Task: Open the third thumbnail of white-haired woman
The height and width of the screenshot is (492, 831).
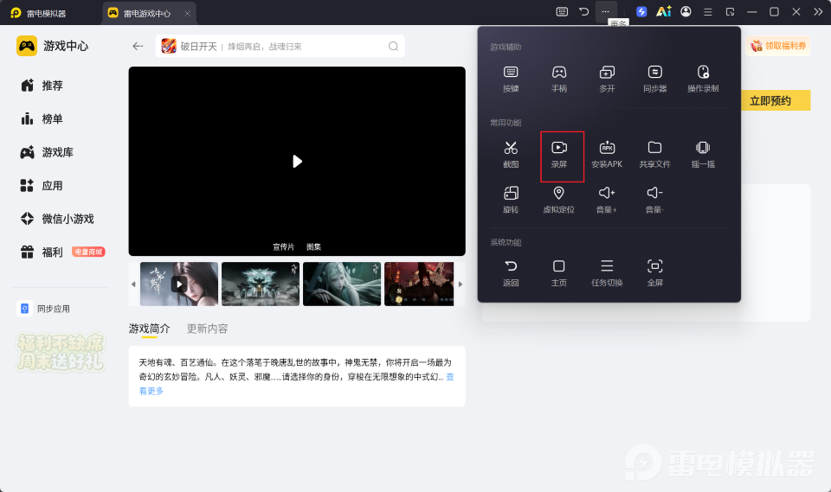Action: pos(342,284)
